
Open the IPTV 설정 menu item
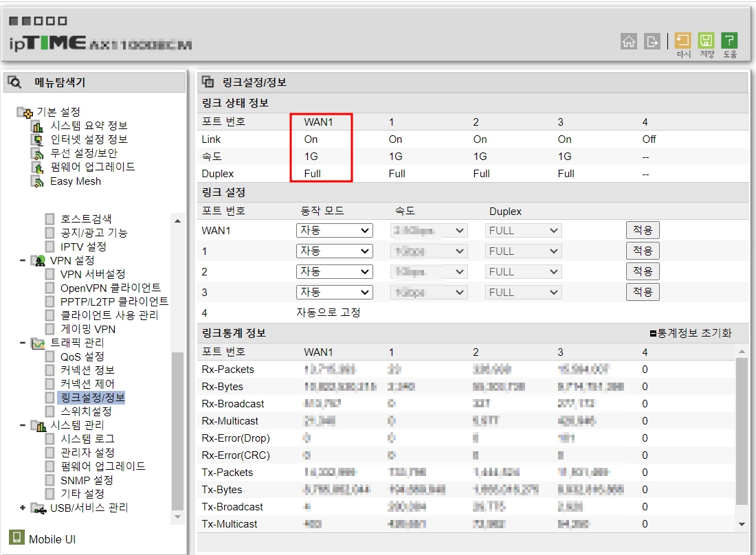pos(83,247)
